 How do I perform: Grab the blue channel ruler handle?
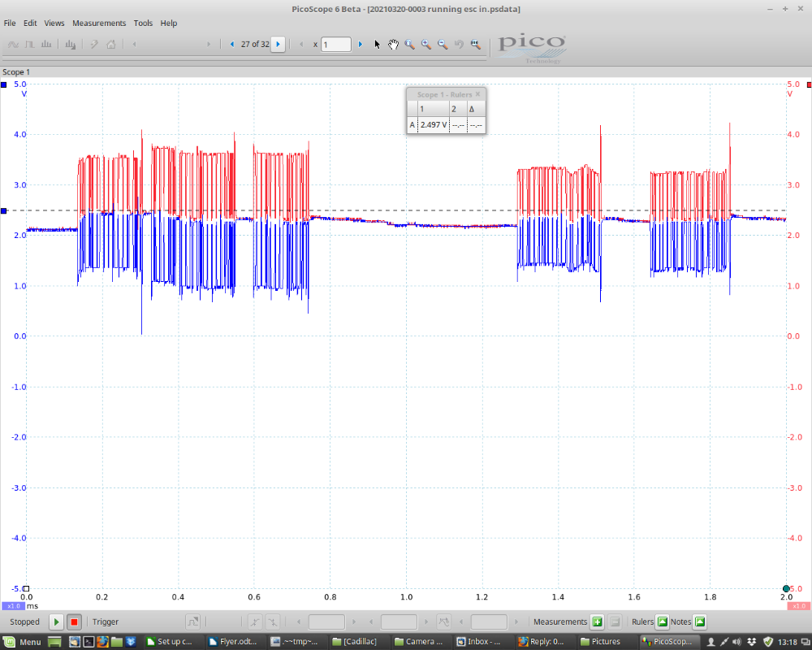click(4, 210)
